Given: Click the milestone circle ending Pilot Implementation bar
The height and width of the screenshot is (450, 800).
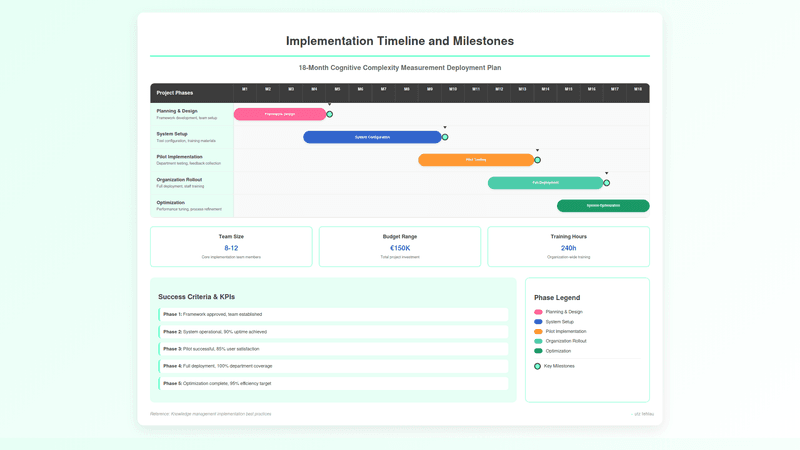Looking at the screenshot, I should (x=537, y=160).
